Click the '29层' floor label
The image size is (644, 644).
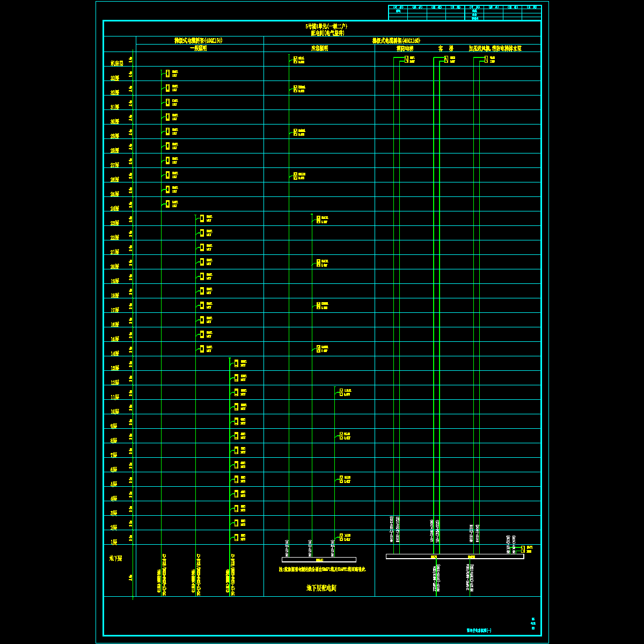(x=115, y=136)
